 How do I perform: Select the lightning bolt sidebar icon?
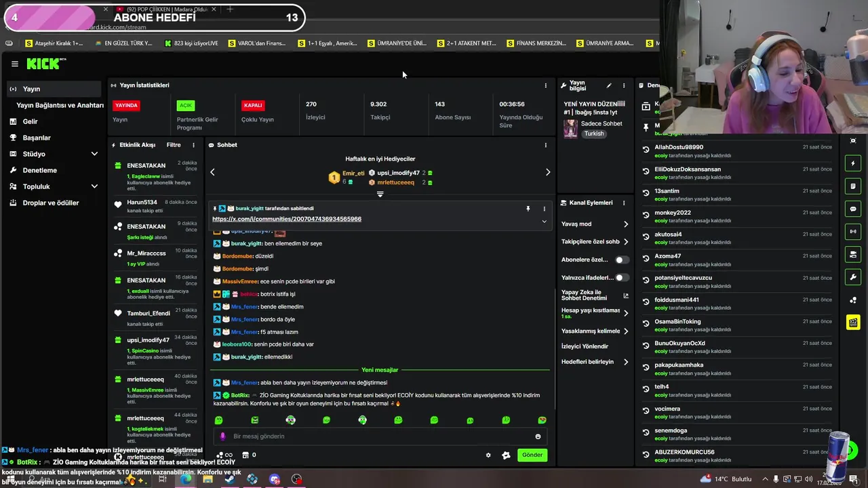click(853, 163)
